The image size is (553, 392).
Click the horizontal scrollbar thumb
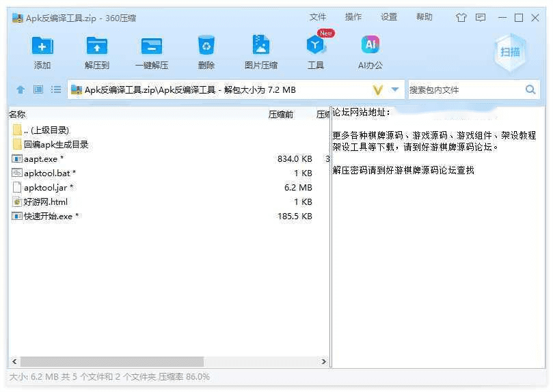coord(112,361)
